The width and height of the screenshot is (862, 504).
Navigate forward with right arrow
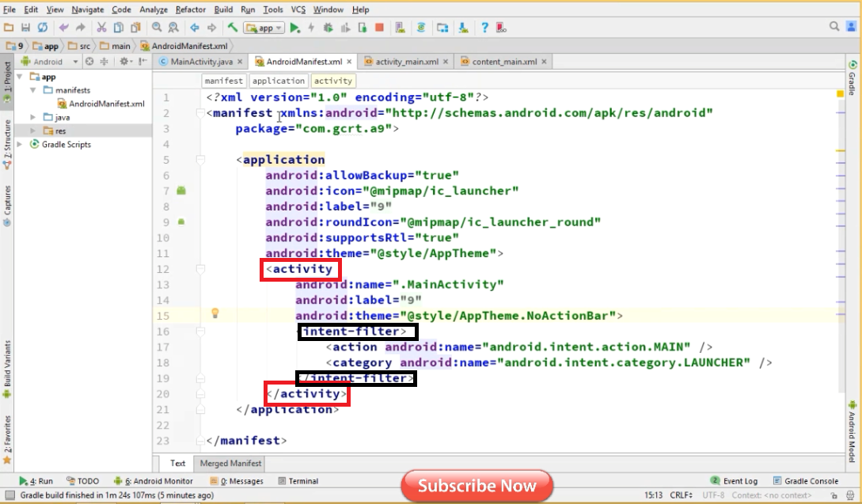[211, 28]
